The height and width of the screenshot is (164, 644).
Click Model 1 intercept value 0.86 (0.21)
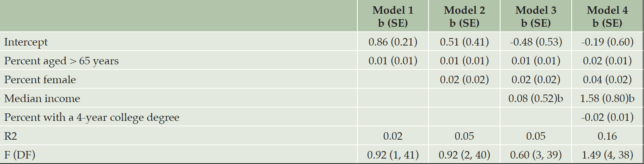(393, 42)
